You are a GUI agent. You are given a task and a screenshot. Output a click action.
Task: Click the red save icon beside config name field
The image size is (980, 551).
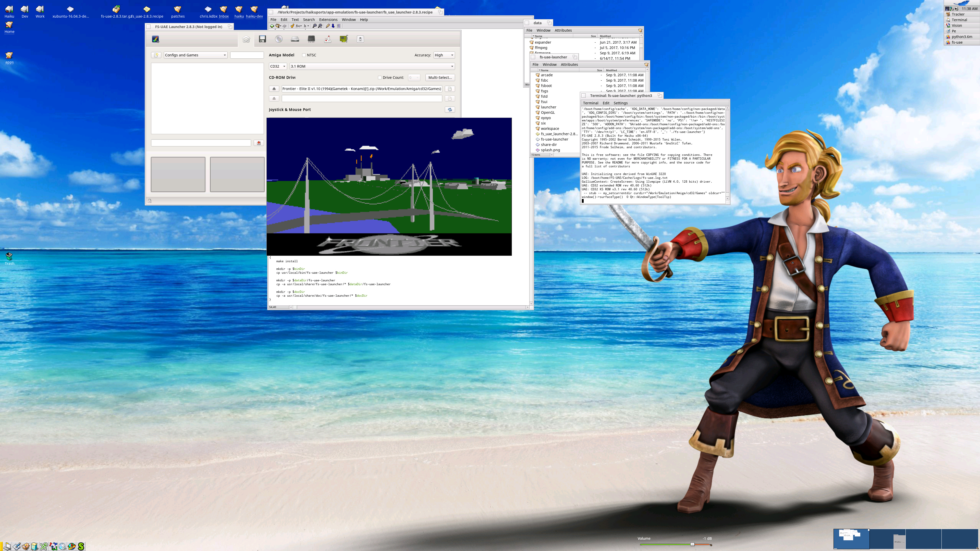[x=259, y=143]
